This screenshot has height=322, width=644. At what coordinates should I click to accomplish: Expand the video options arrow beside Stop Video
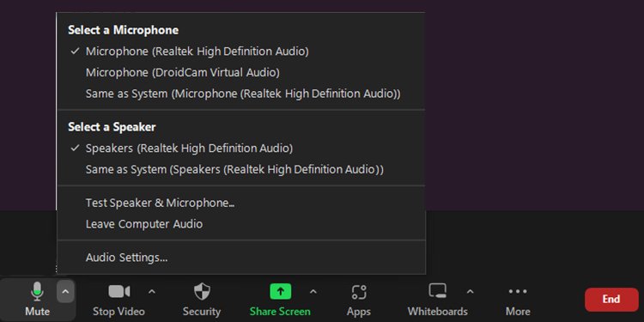pyautogui.click(x=151, y=292)
